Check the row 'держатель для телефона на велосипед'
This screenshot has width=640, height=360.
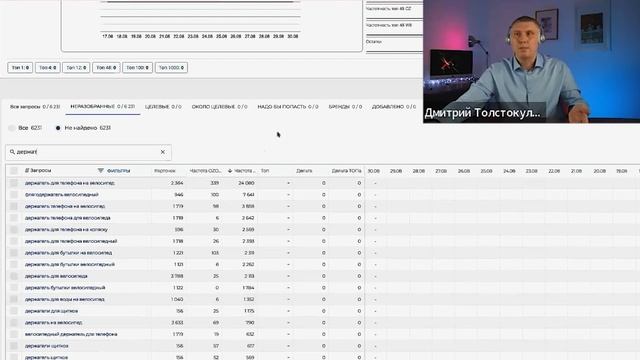coord(14,183)
